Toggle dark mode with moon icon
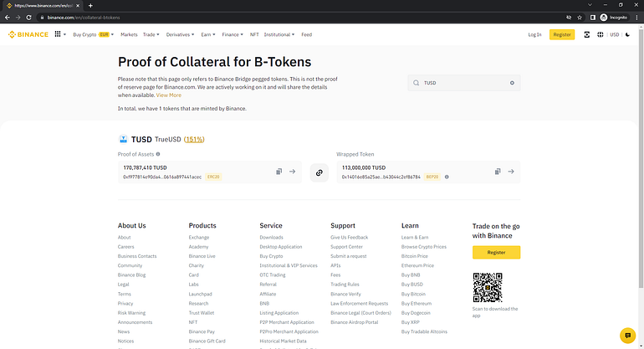Image resolution: width=644 pixels, height=349 pixels. 628,34
